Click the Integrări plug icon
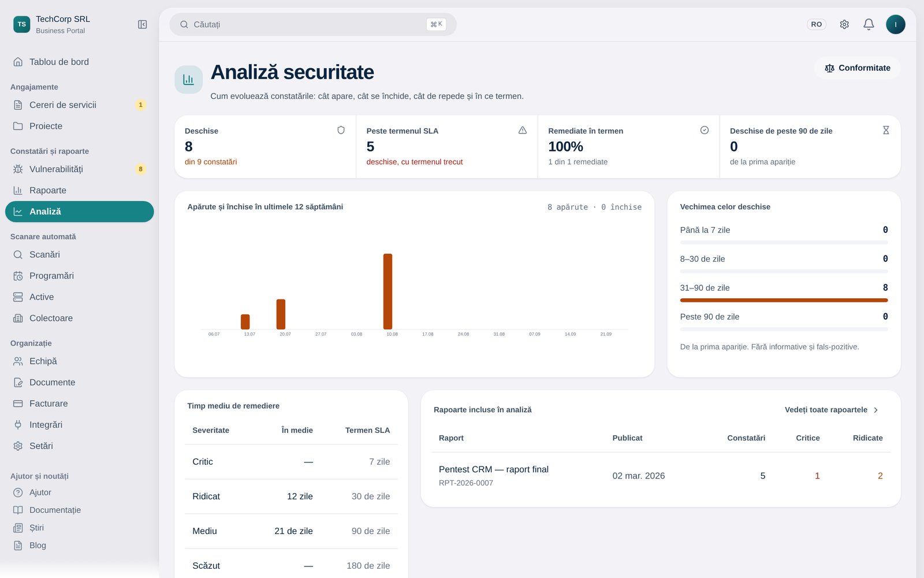 (18, 425)
